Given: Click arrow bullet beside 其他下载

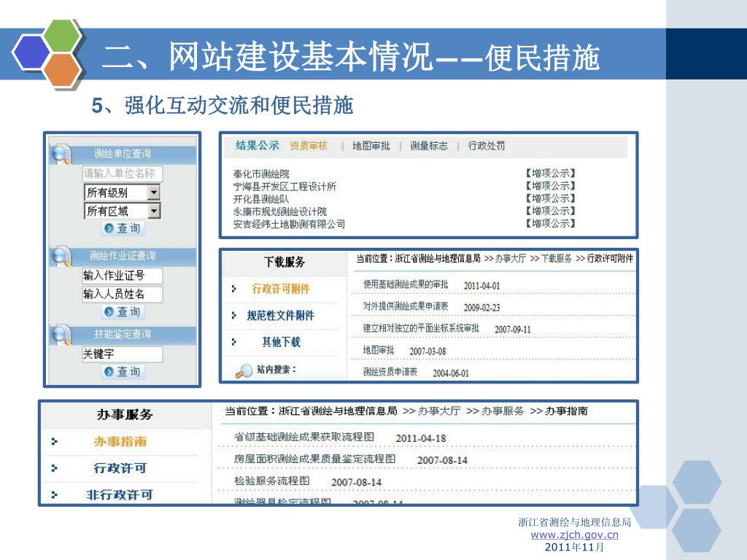Looking at the screenshot, I should 233,341.
